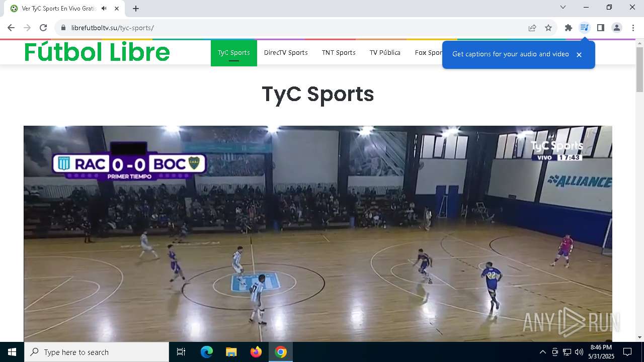
Task: Bookmark this tab with the star icon
Action: [x=548, y=28]
